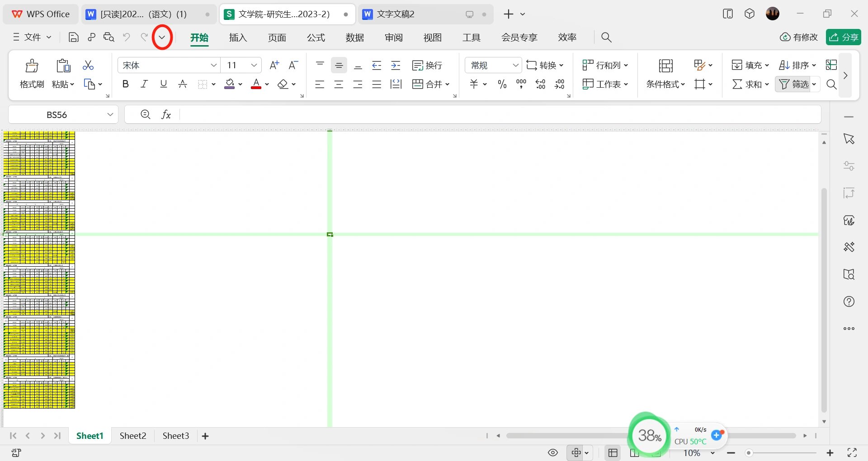Screen dimensions: 868x461
Task: Click the zoom lens icon beside formula bar
Action: tap(145, 115)
